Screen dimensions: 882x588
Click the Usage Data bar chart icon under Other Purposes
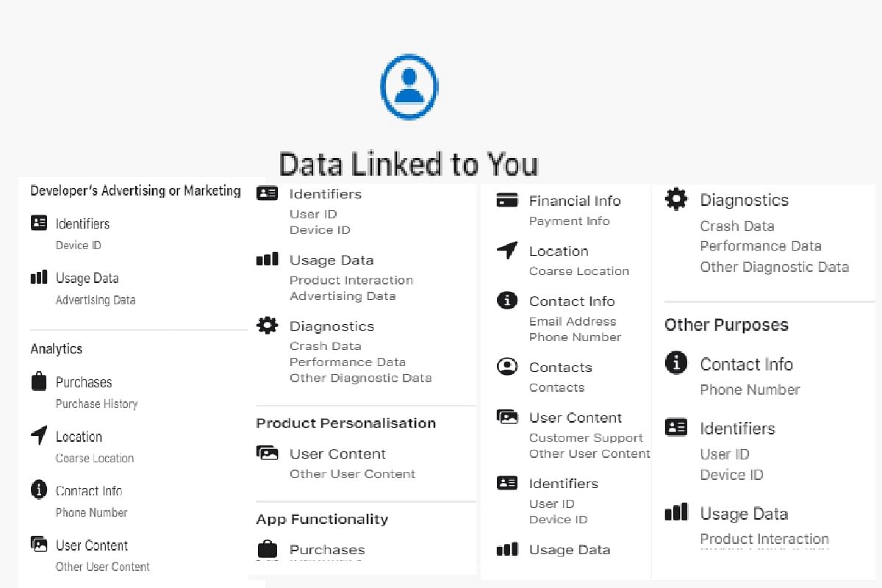pyautogui.click(x=676, y=512)
